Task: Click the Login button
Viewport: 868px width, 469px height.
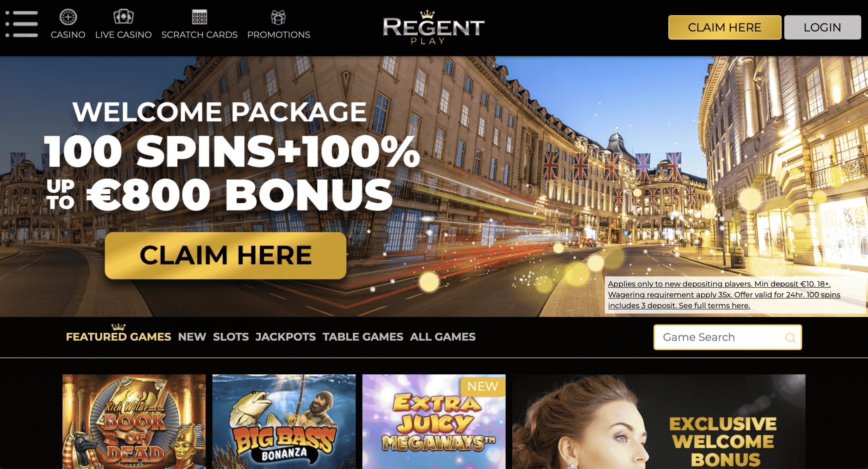Action: pyautogui.click(x=823, y=27)
